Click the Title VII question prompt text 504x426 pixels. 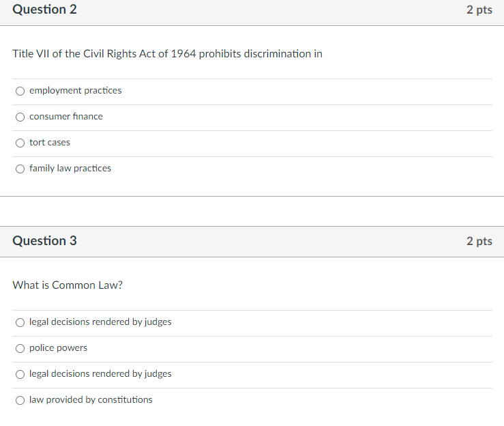click(167, 54)
